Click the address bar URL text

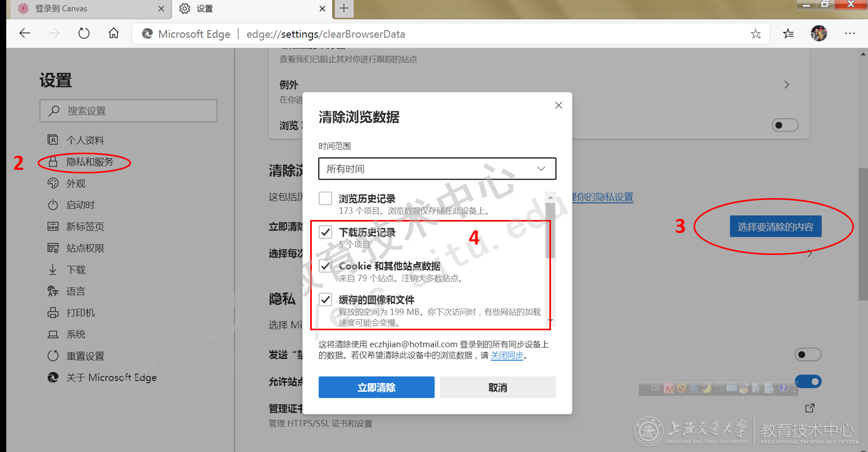325,34
